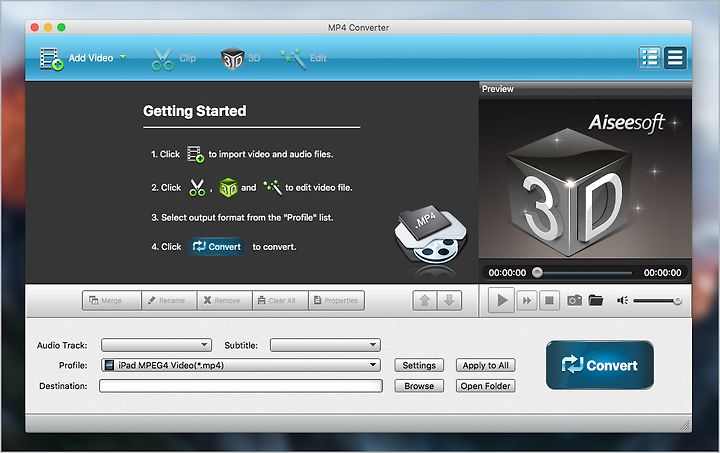The image size is (720, 453).
Task: Click the Clear All button
Action: tap(280, 300)
